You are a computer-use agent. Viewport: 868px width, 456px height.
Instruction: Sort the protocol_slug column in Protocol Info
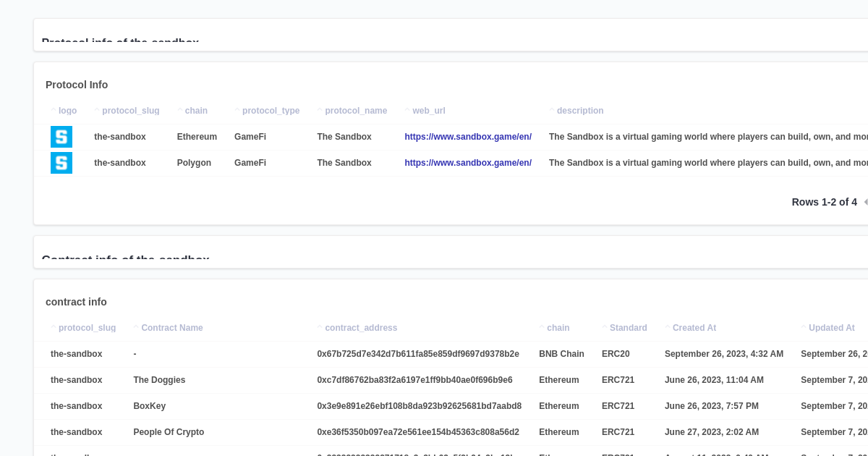point(97,109)
